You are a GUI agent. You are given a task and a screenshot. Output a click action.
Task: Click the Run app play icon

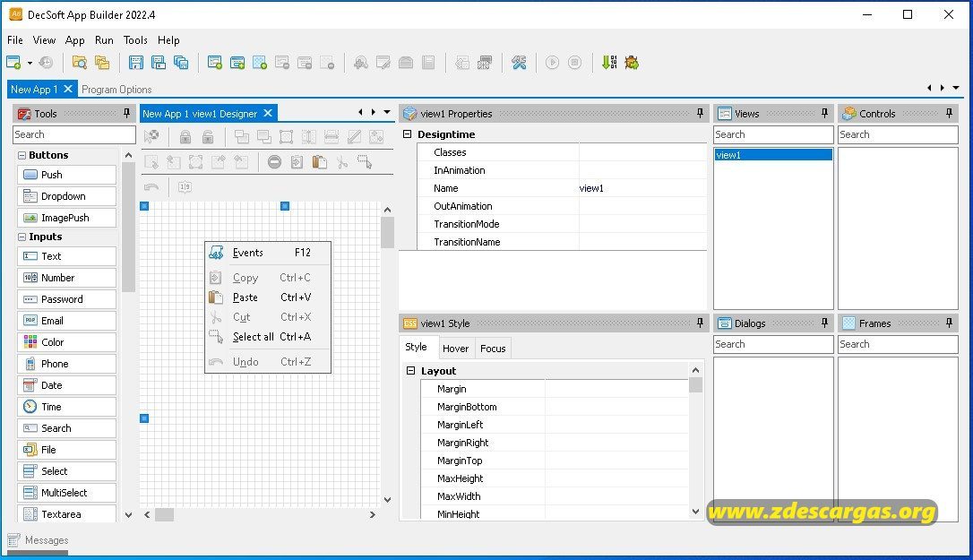[x=552, y=62]
